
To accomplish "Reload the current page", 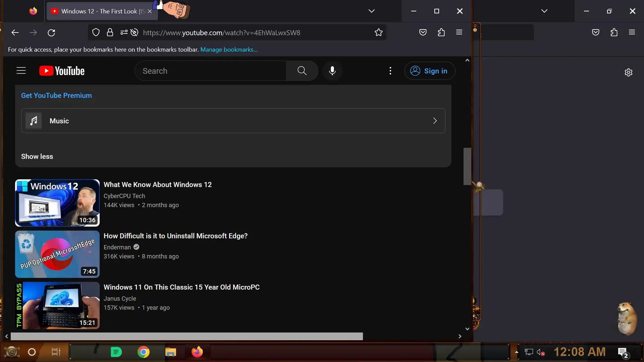I will (x=51, y=33).
